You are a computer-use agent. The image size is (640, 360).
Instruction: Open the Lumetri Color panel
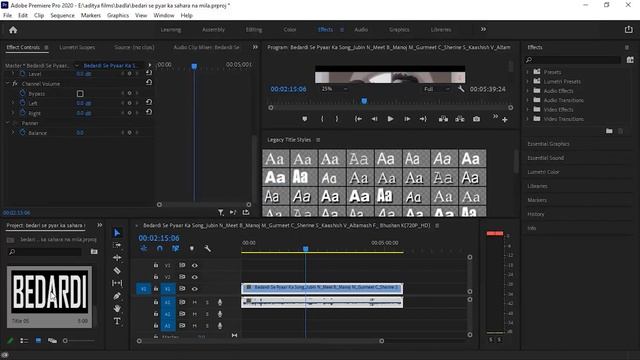(543, 172)
